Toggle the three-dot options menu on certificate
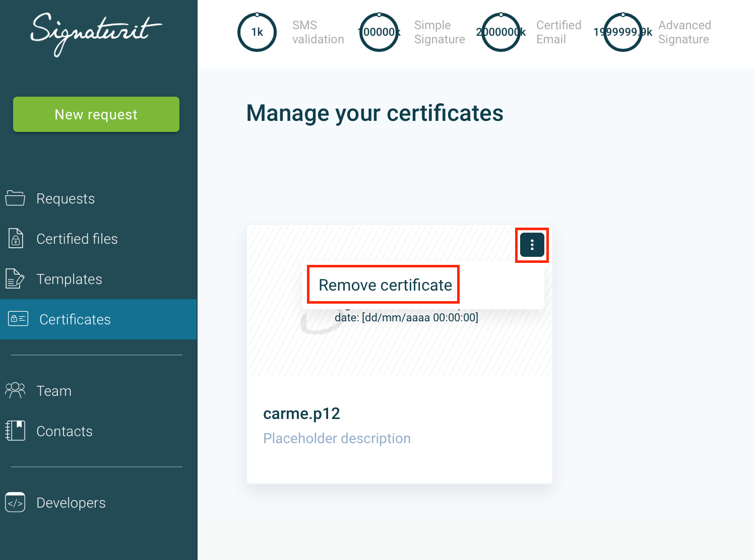754x560 pixels. pos(532,245)
